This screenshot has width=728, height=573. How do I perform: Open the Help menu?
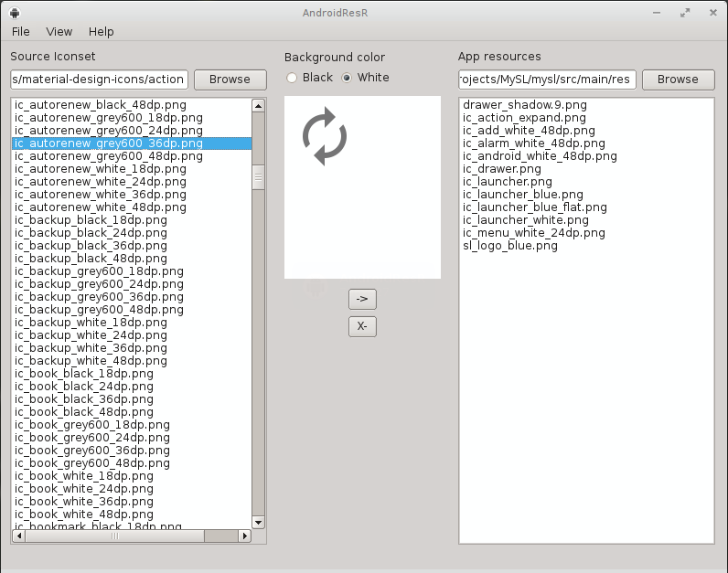click(102, 31)
